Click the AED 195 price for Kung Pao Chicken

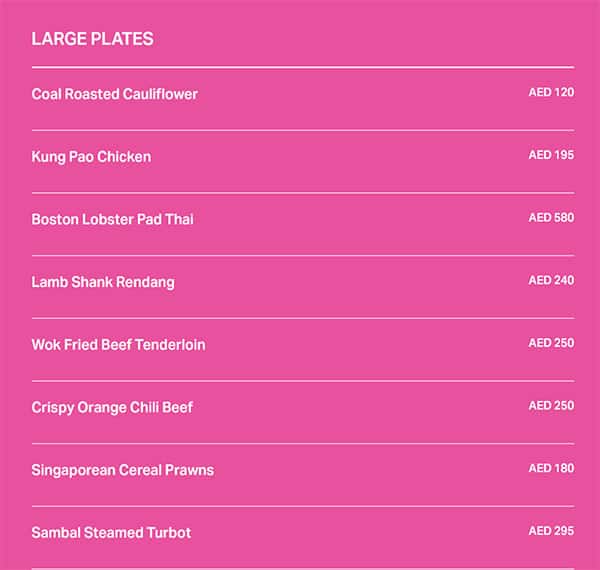pyautogui.click(x=551, y=155)
